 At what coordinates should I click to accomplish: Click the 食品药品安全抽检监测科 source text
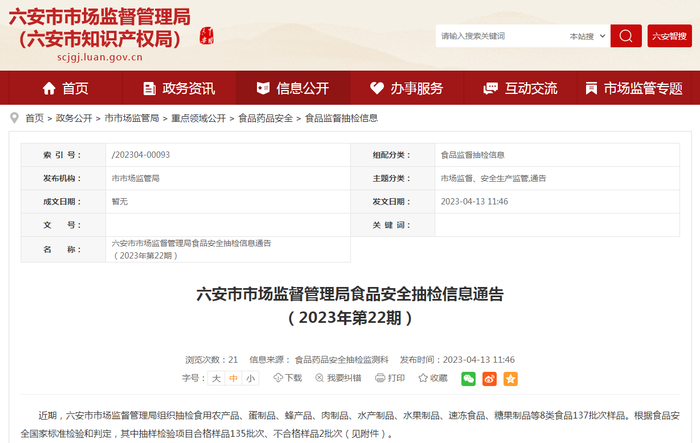(x=342, y=359)
